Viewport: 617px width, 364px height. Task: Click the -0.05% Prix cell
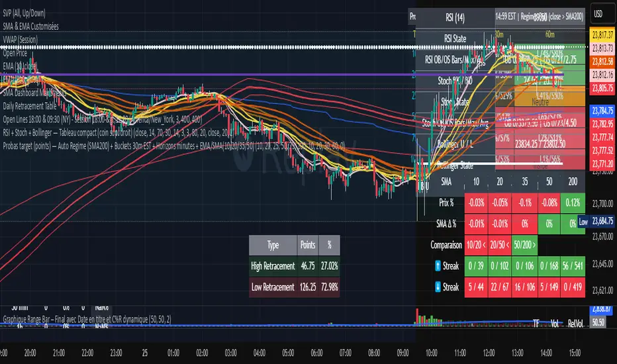tap(500, 203)
